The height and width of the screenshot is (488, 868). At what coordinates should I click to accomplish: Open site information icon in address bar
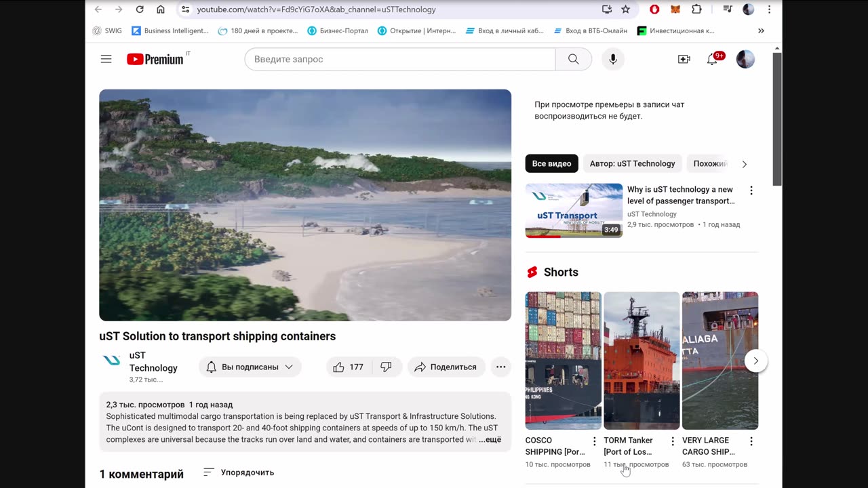pyautogui.click(x=185, y=9)
